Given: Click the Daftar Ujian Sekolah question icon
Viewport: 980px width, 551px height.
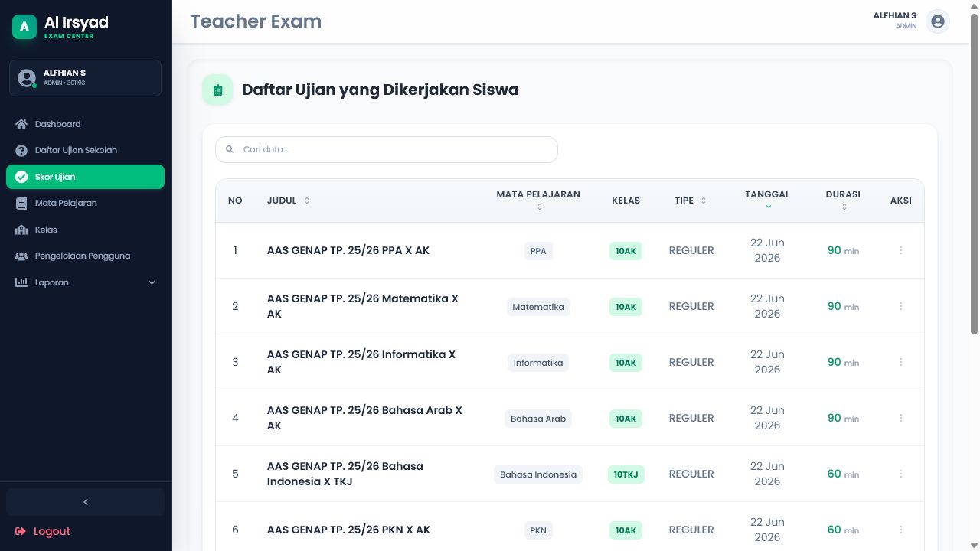Looking at the screenshot, I should pos(21,151).
